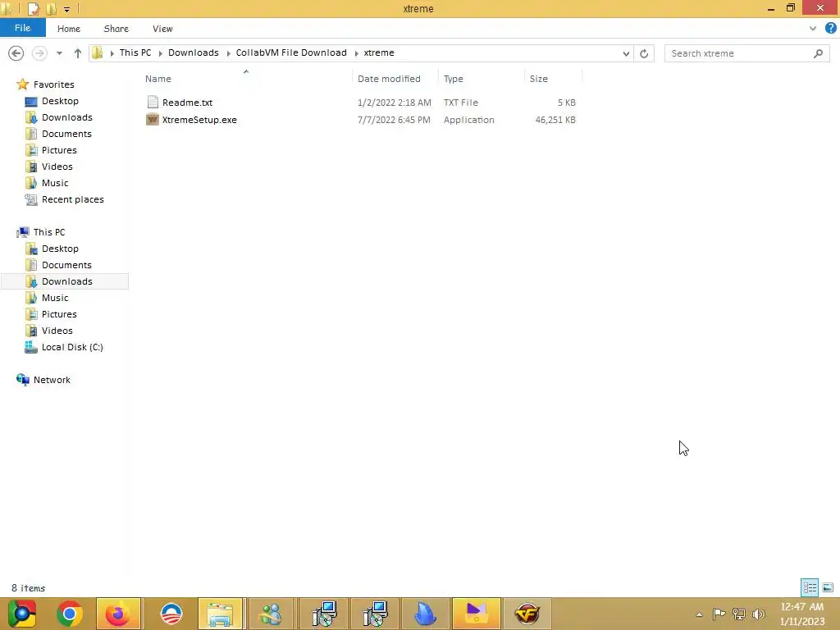
Task: Open the File ribbon tab
Action: coord(22,28)
